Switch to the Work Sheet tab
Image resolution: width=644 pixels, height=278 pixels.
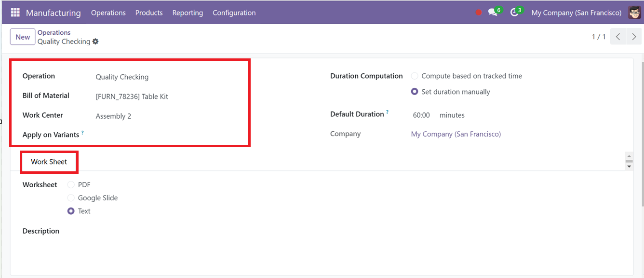(x=49, y=162)
